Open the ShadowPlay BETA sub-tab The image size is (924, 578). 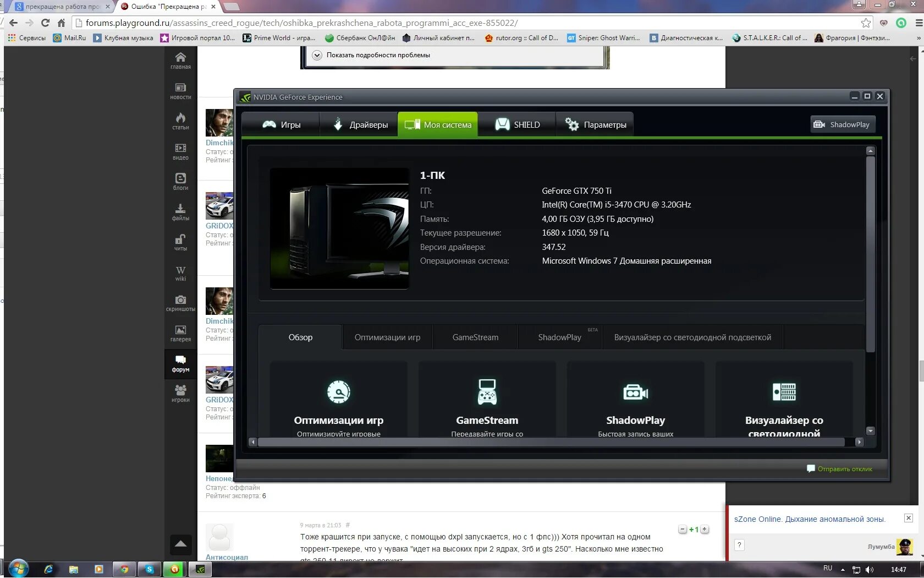(559, 337)
